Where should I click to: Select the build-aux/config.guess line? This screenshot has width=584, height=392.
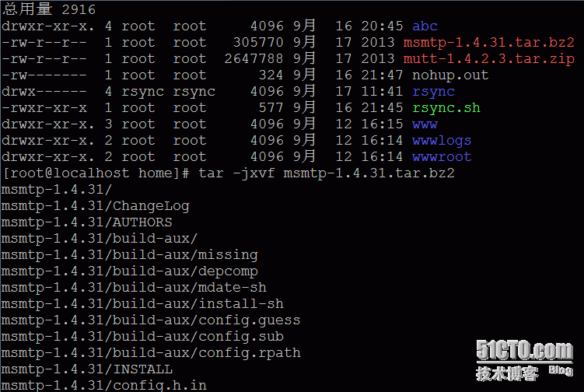click(151, 320)
